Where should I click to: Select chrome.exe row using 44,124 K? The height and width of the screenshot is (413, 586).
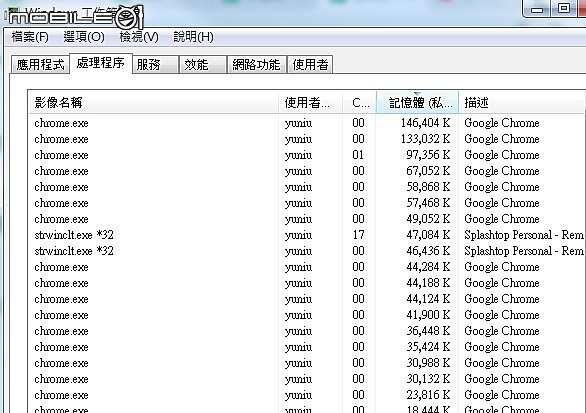(306, 299)
